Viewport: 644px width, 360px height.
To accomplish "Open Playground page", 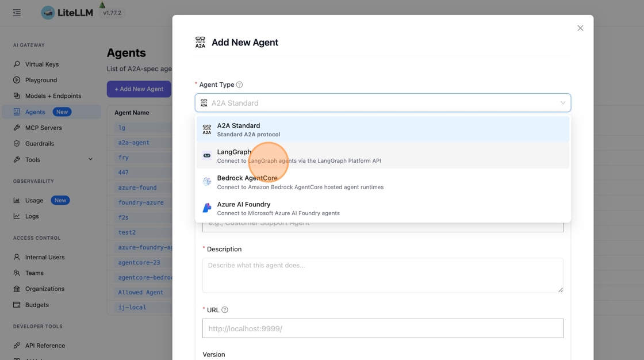I will point(41,80).
